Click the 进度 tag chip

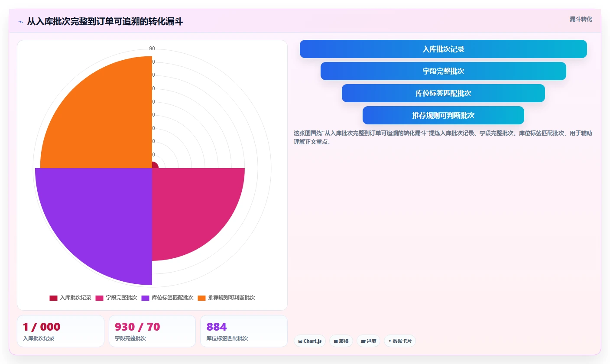point(368,341)
